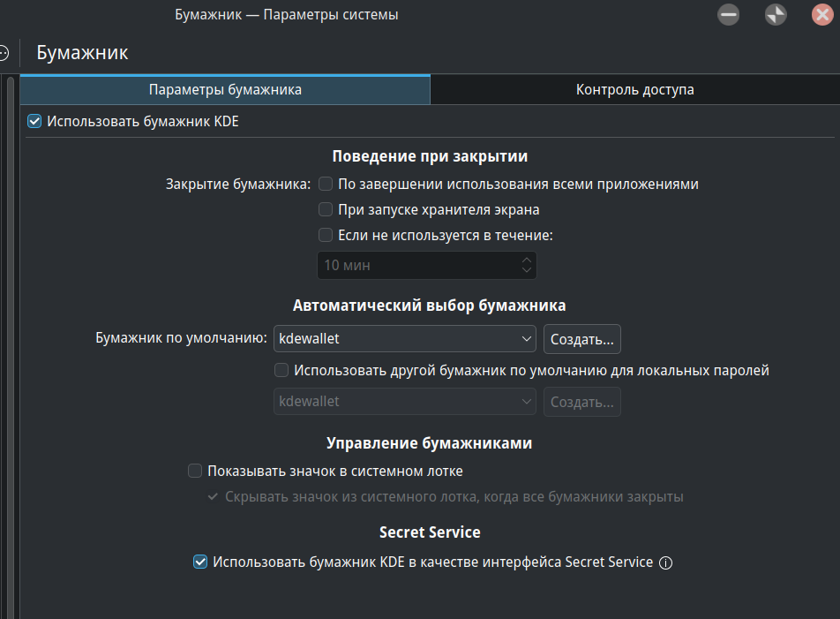Toggle the Использовать бумажник KDE checkbox
Image resolution: width=840 pixels, height=619 pixels.
35,121
